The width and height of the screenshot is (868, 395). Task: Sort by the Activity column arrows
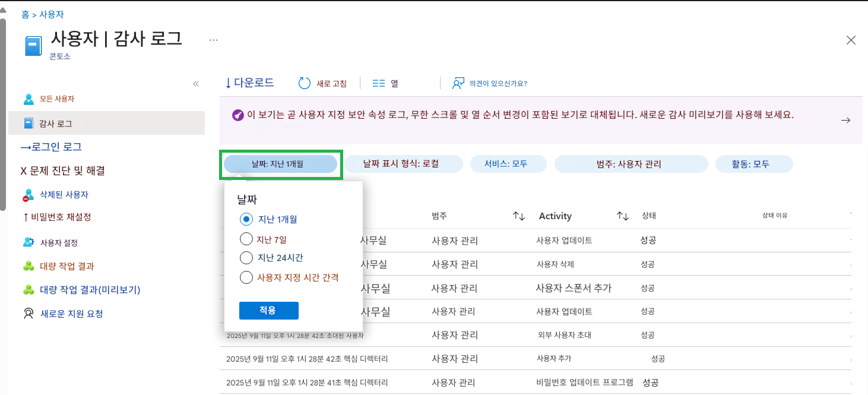[623, 216]
